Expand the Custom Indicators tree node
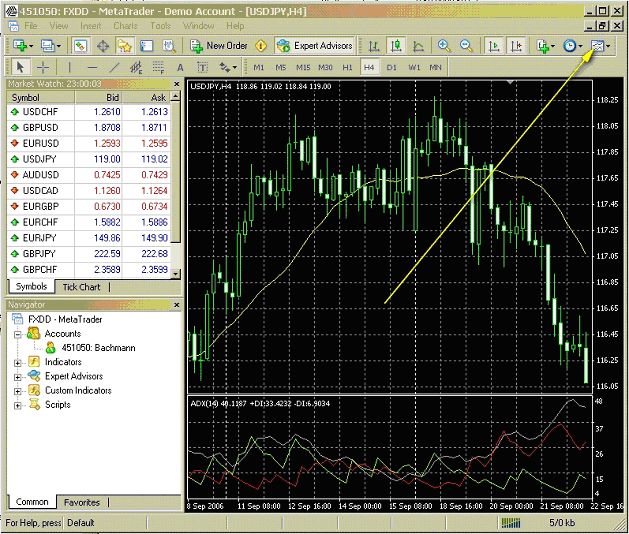Screen dimensions: 629x534 click(18, 391)
